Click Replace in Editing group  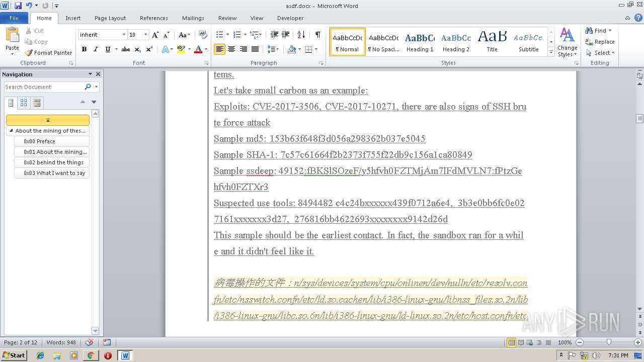pyautogui.click(x=600, y=42)
